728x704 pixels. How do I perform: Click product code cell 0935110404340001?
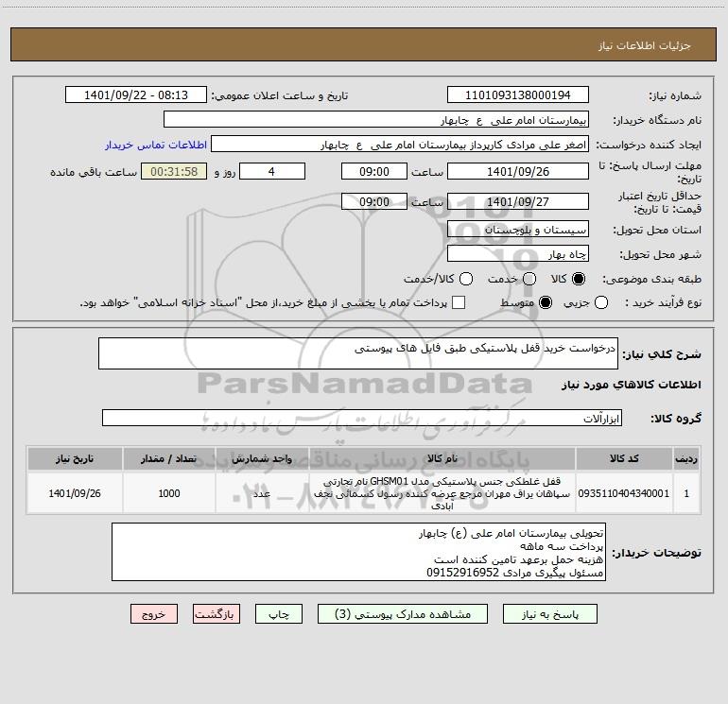point(624,493)
